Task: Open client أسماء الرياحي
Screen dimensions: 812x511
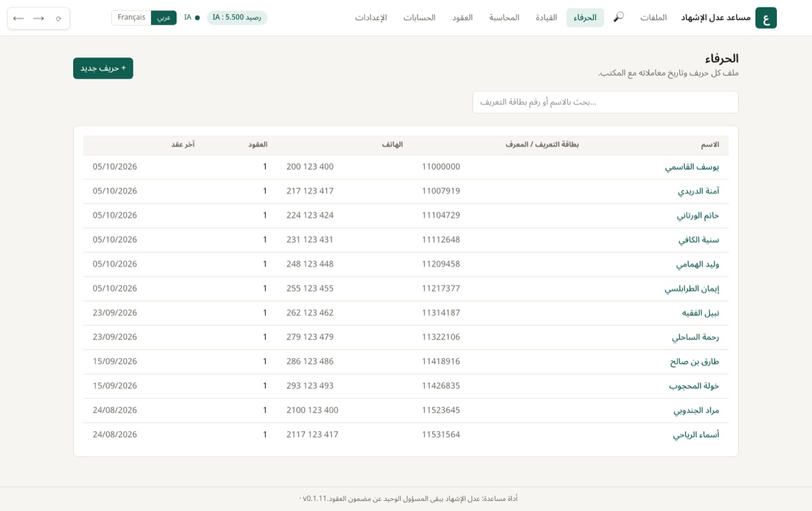Action: point(696,435)
